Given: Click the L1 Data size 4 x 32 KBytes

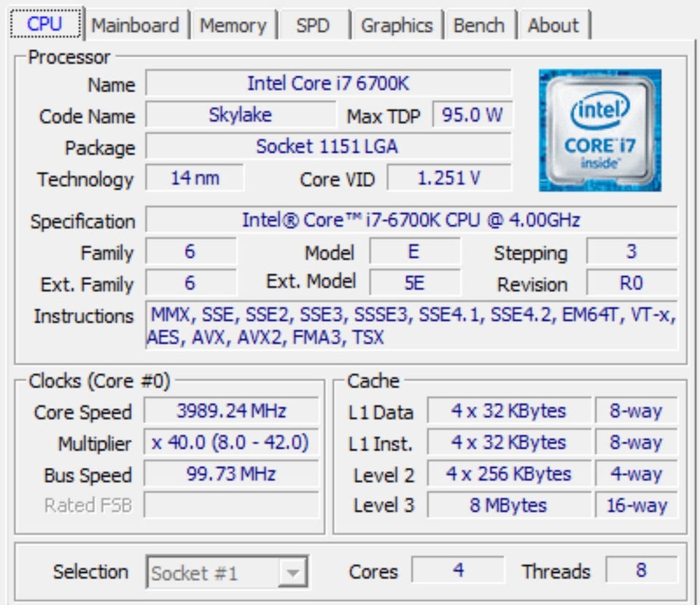Looking at the screenshot, I should [x=509, y=410].
